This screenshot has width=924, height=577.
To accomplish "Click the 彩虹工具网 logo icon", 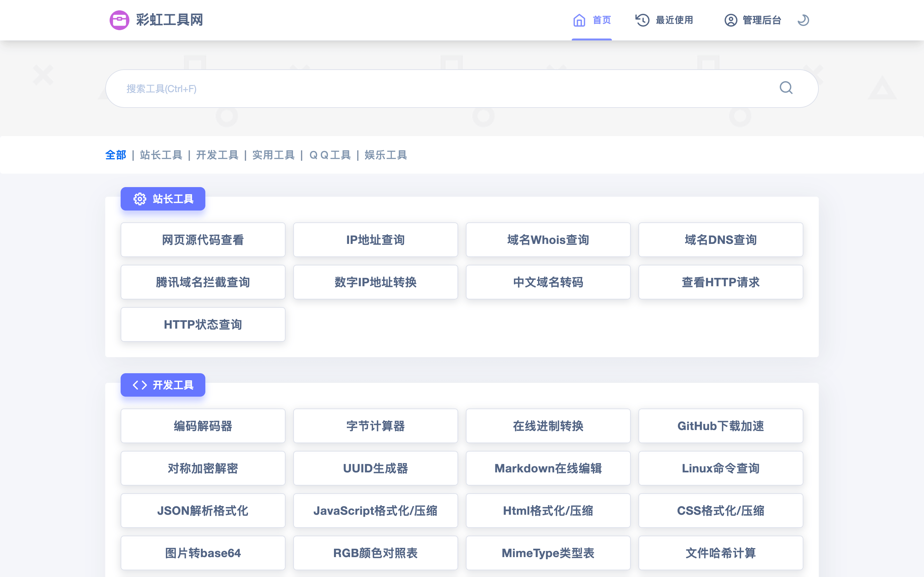I will pyautogui.click(x=119, y=20).
